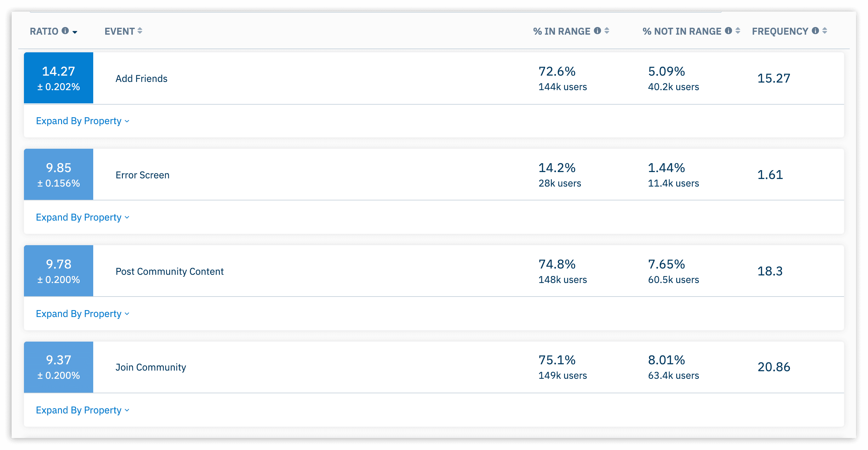This screenshot has width=868, height=450.
Task: Click the EVENT column header label
Action: point(119,31)
